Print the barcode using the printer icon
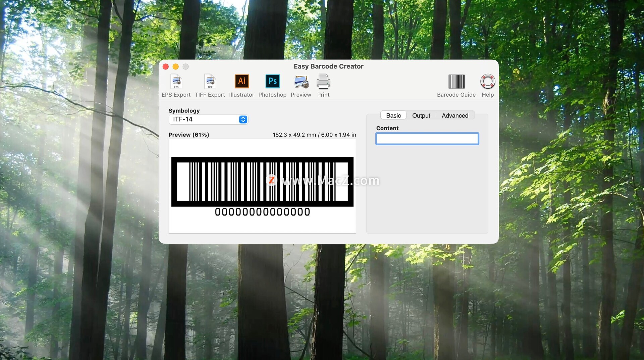Viewport: 644px width, 360px height. 323,82
